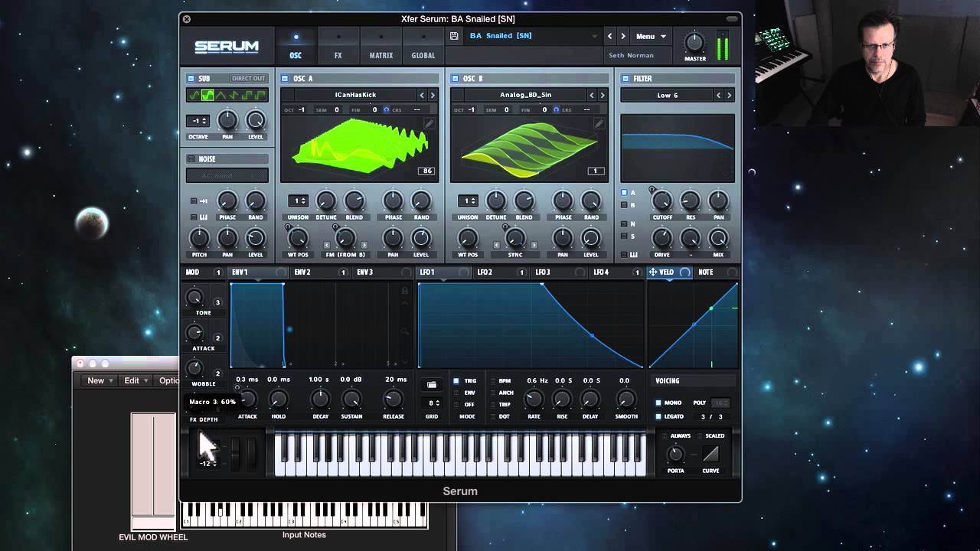Open OSC A wavetable editor with pencil icon
Screen dimensions: 980x551
coord(430,123)
